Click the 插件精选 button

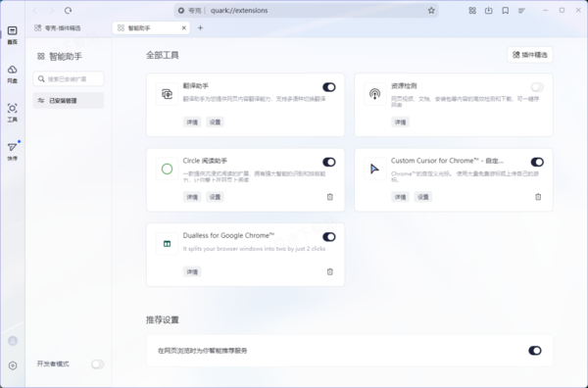[530, 55]
